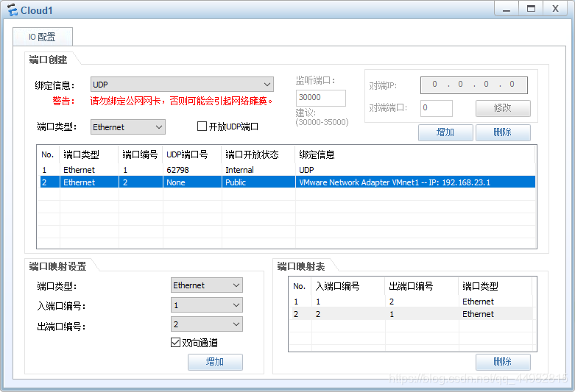575x392 pixels.
Task: Click 端口类型 column header in mapping table
Action: click(x=495, y=286)
